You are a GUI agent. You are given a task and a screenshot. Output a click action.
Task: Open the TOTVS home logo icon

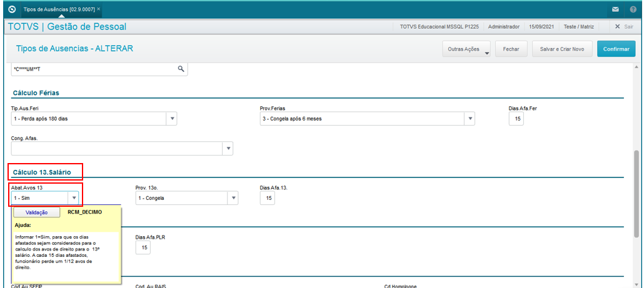11,9
